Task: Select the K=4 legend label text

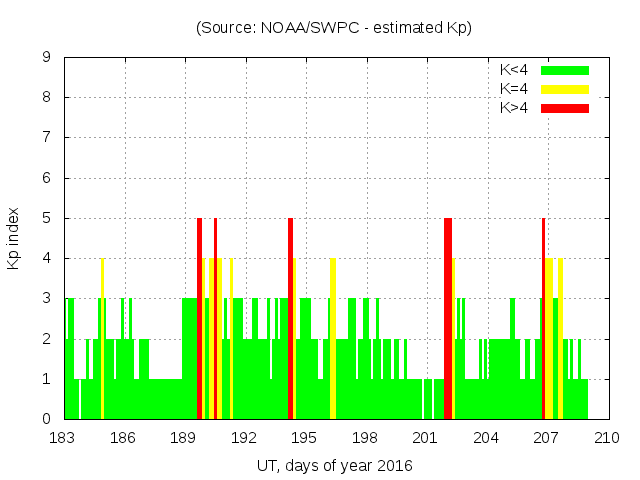Action: tap(514, 89)
